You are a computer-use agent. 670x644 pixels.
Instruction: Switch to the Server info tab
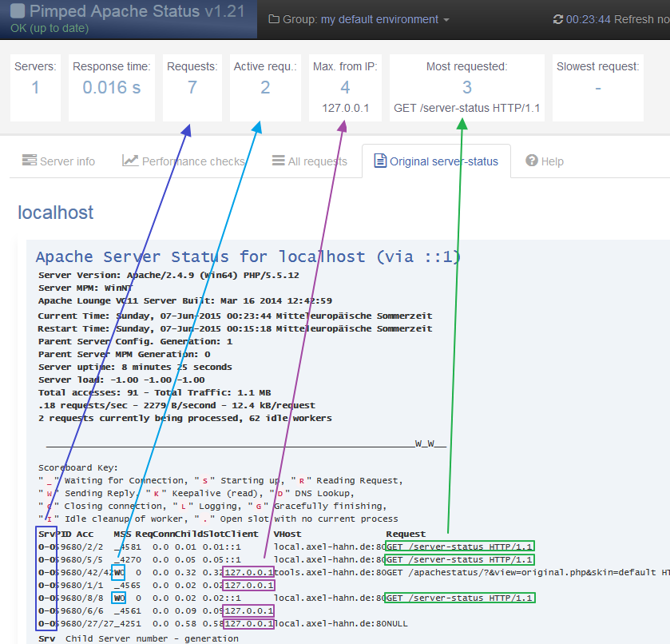[x=58, y=161]
